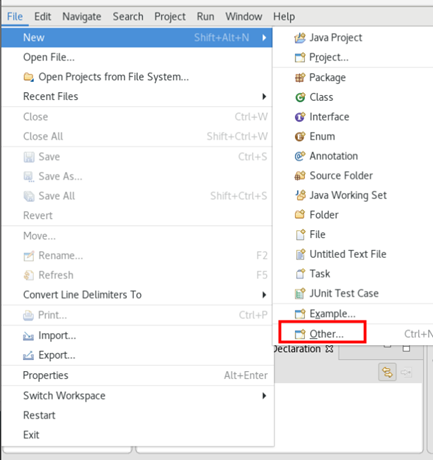Screen dimensions: 433x460
Task: Click the Shift+Alt+N shortcut text
Action: (x=222, y=38)
